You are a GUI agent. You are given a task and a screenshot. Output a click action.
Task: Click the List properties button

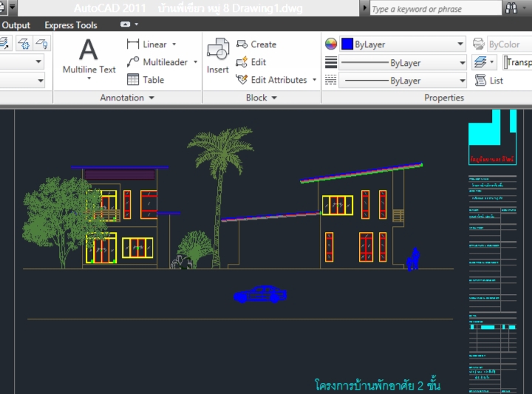(488, 81)
